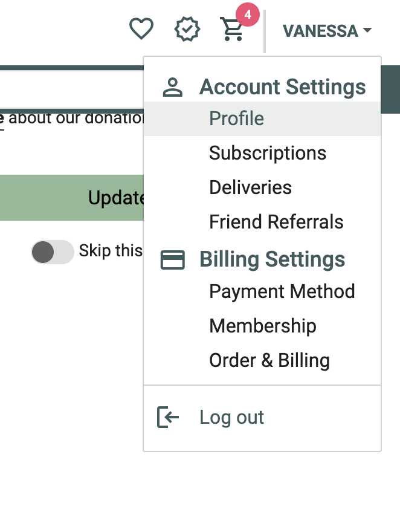
Task: Click the person icon beside Account Settings
Action: pos(173,88)
